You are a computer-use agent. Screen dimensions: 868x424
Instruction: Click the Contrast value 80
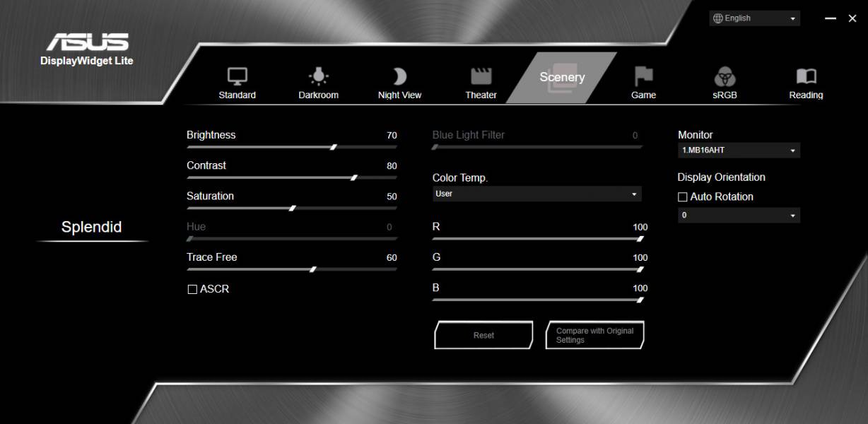[392, 166]
